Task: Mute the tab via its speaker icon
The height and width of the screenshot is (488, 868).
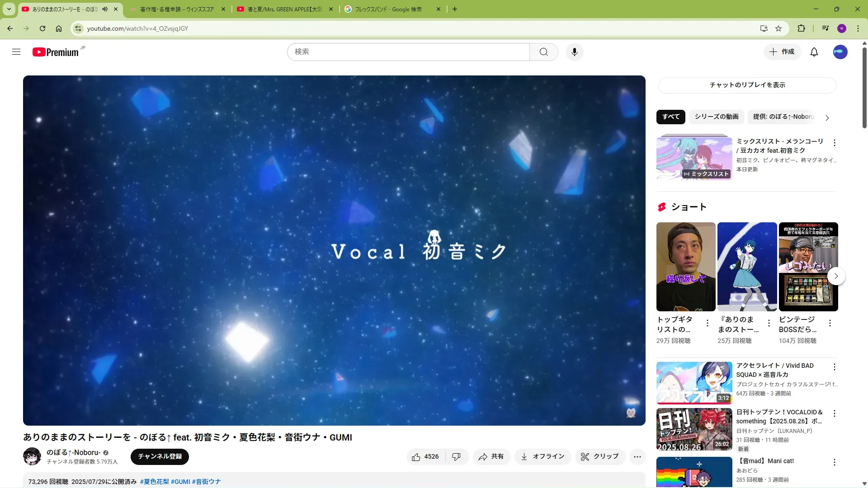Action: 105,9
